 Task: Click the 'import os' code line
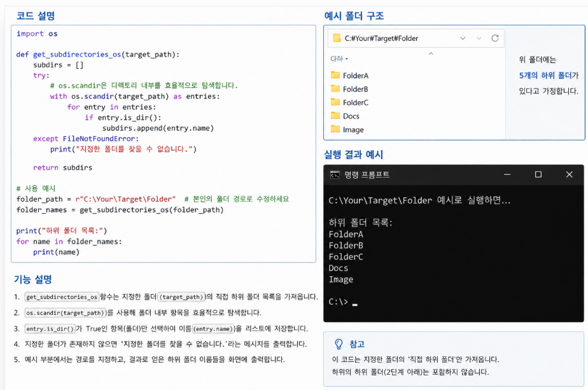click(x=37, y=34)
